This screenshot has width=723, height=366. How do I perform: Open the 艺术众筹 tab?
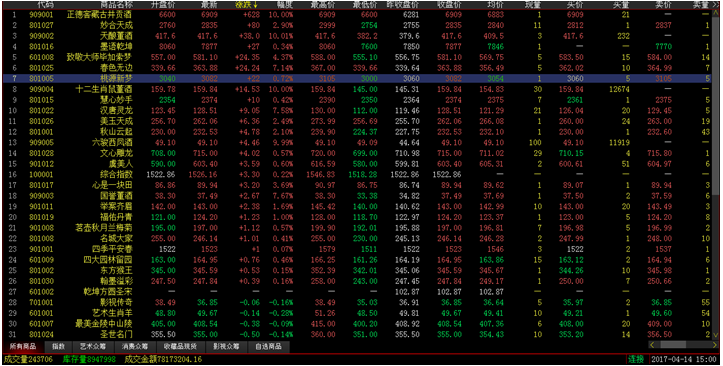pos(93,347)
